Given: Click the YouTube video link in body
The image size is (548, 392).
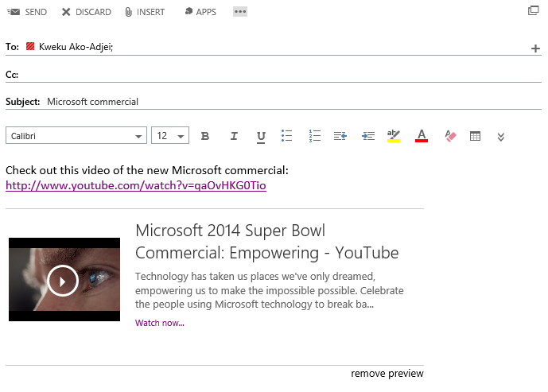Looking at the screenshot, I should click(136, 186).
